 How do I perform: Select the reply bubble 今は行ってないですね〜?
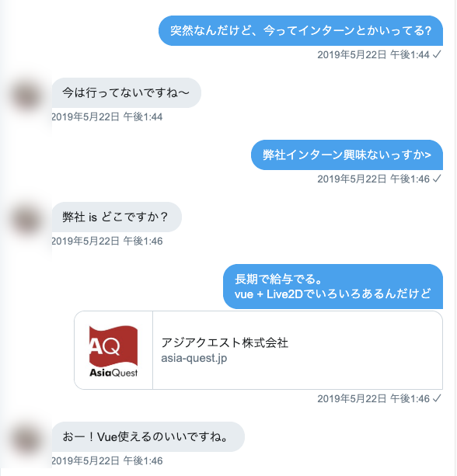pos(127,92)
